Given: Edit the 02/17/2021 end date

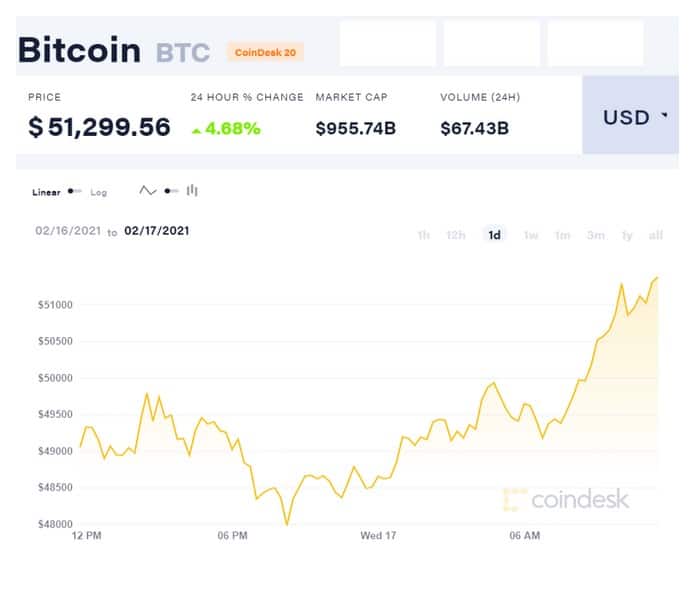Looking at the screenshot, I should [x=157, y=231].
